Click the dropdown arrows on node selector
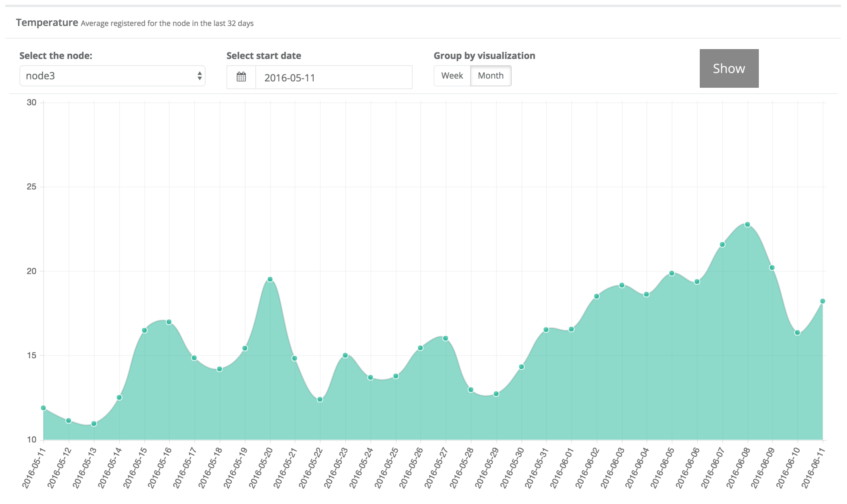Viewport: 847px width, 504px height. [x=200, y=76]
